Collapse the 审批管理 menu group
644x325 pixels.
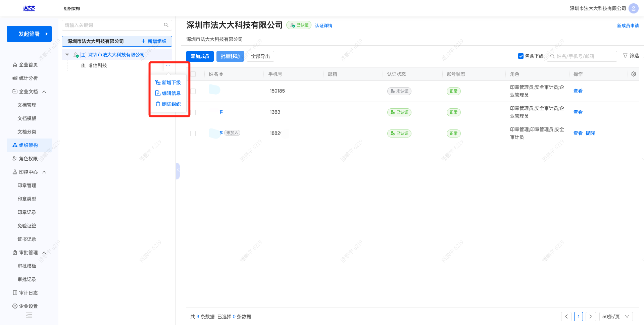click(x=44, y=253)
